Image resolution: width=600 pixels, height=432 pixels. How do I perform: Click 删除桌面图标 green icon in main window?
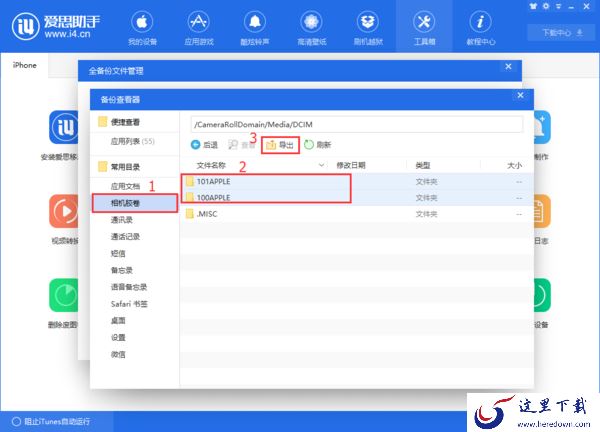coord(64,295)
